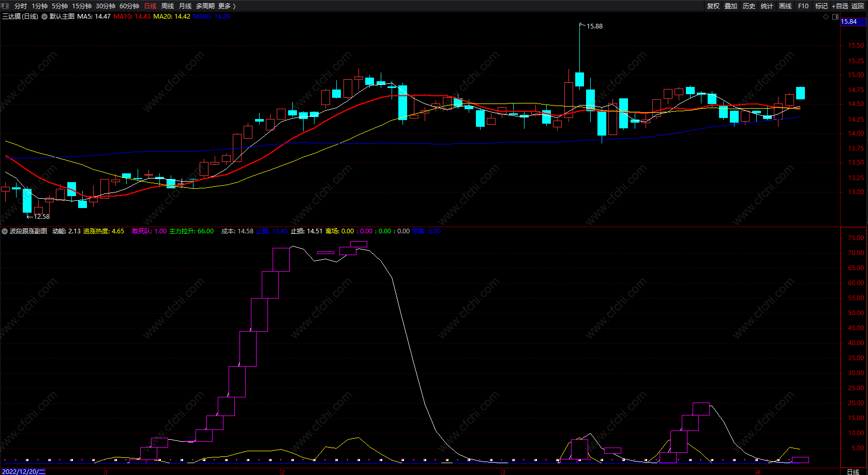Click the 2022/12/20/二 date label

(x=23, y=472)
